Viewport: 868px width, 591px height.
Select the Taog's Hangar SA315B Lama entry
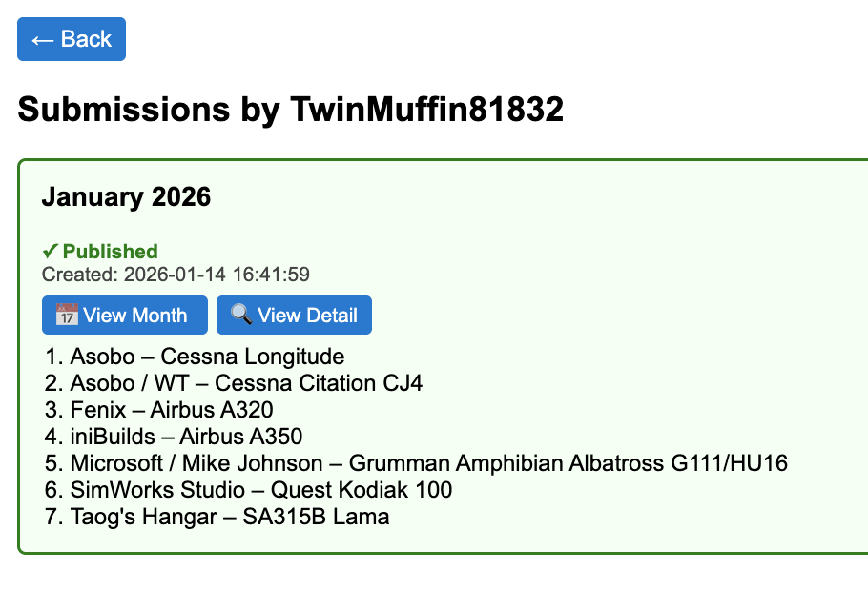coord(230,517)
